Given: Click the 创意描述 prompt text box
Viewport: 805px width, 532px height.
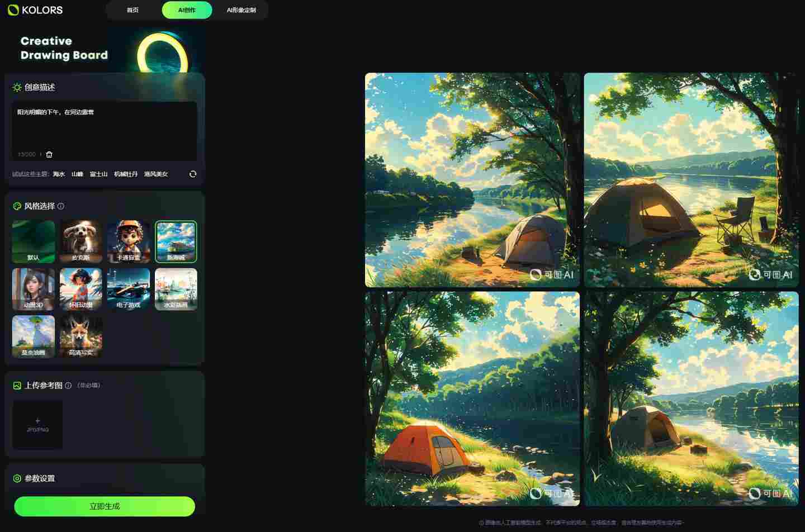Looking at the screenshot, I should click(x=105, y=129).
